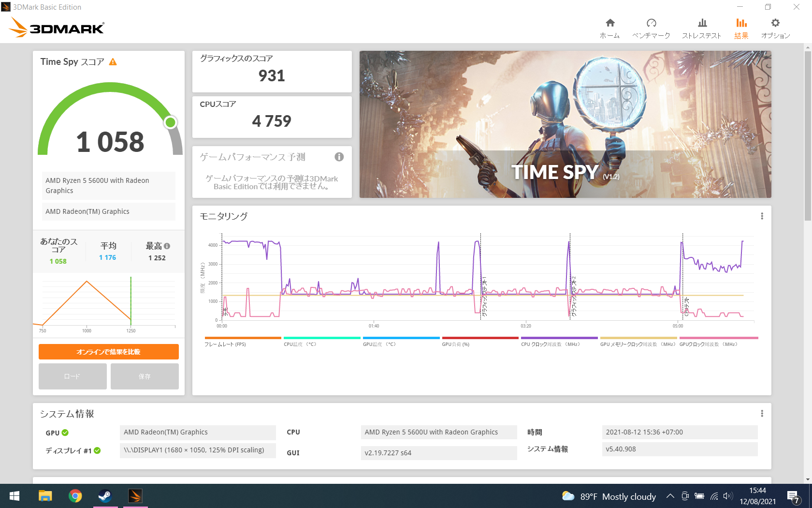Screen dimensions: 812x508
Task: Open the Home (ホーム) tab
Action: pyautogui.click(x=610, y=29)
